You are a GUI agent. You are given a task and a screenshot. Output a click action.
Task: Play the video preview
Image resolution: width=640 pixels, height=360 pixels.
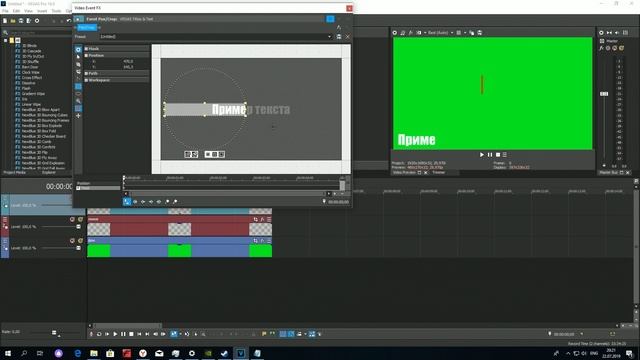(x=482, y=155)
